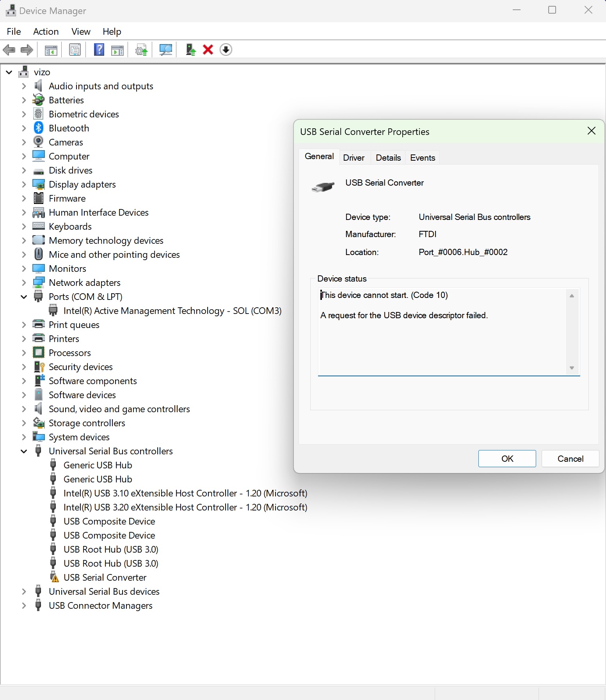
Task: Click the Security devices key icon
Action: (39, 367)
